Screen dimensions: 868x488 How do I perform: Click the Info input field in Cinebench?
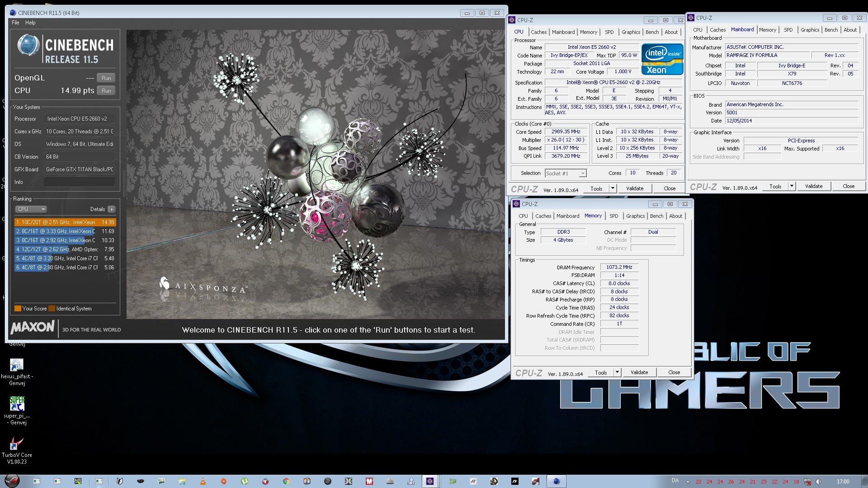click(79, 182)
